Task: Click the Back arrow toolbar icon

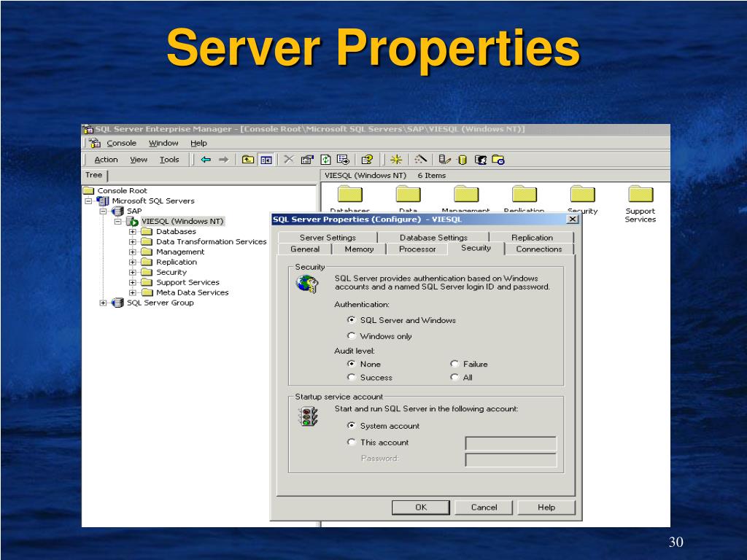Action: (x=206, y=160)
